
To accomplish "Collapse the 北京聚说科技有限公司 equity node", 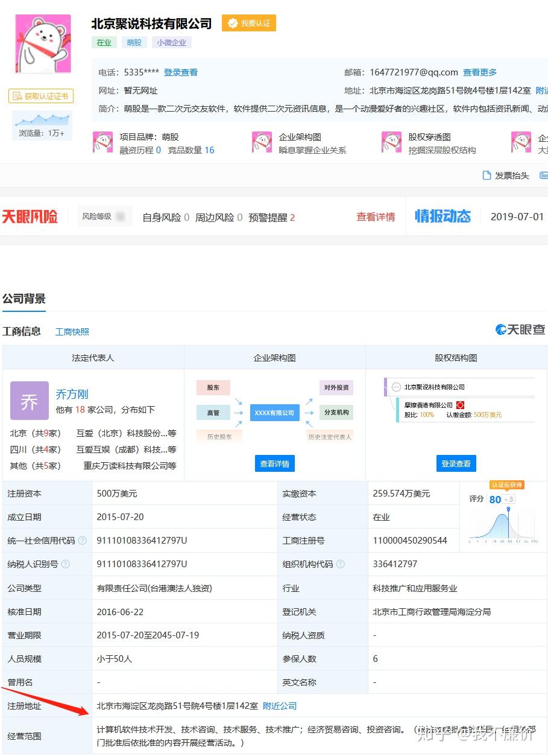I will tap(397, 387).
